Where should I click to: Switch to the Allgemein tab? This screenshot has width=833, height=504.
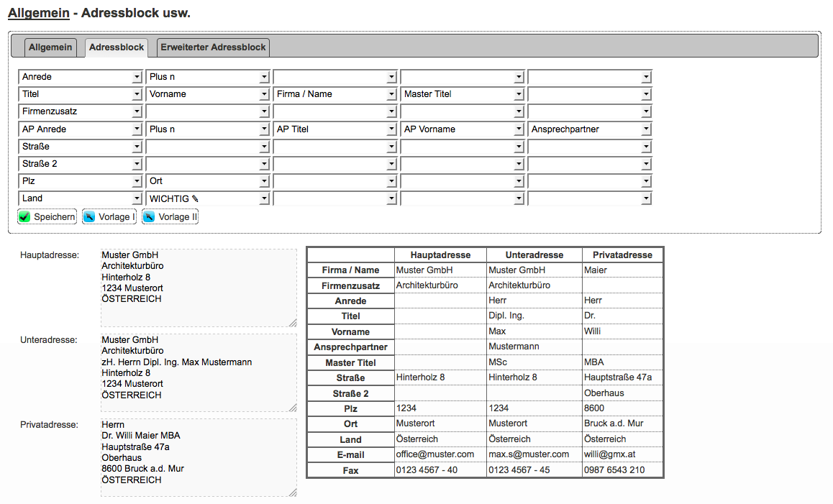tap(50, 47)
